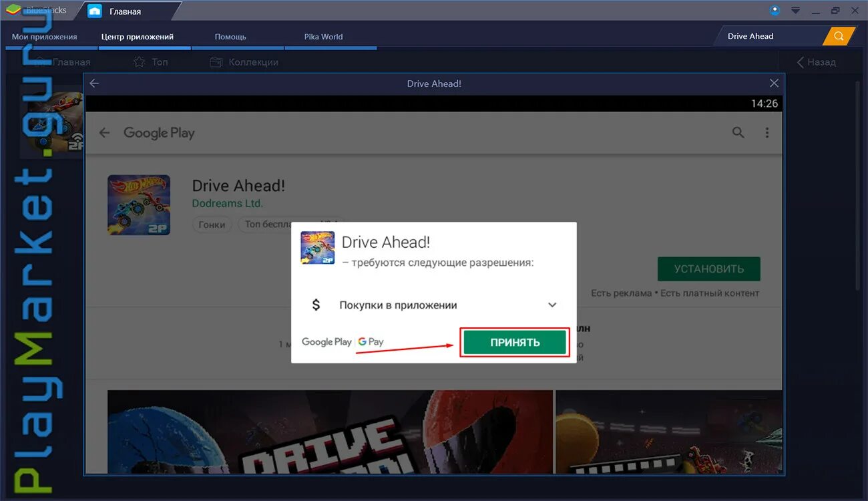Click the Drive Ahead search input field
Viewport: 868px width, 501px height.
coord(771,36)
